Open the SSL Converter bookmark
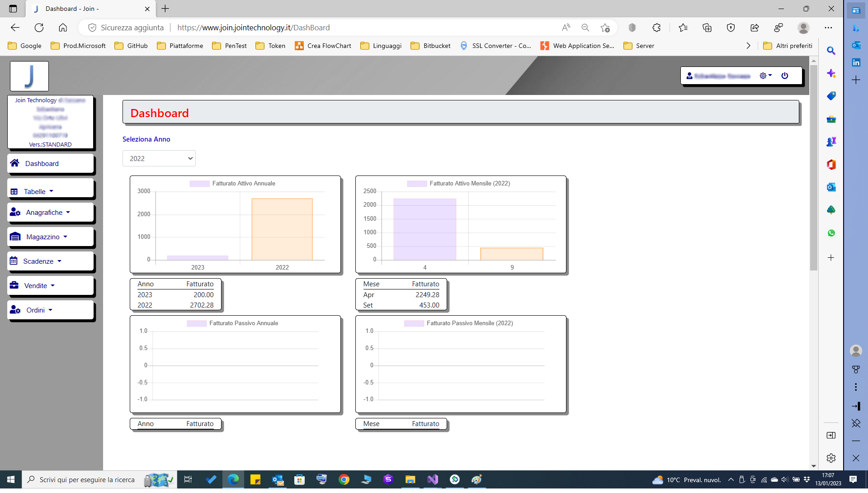 click(495, 46)
